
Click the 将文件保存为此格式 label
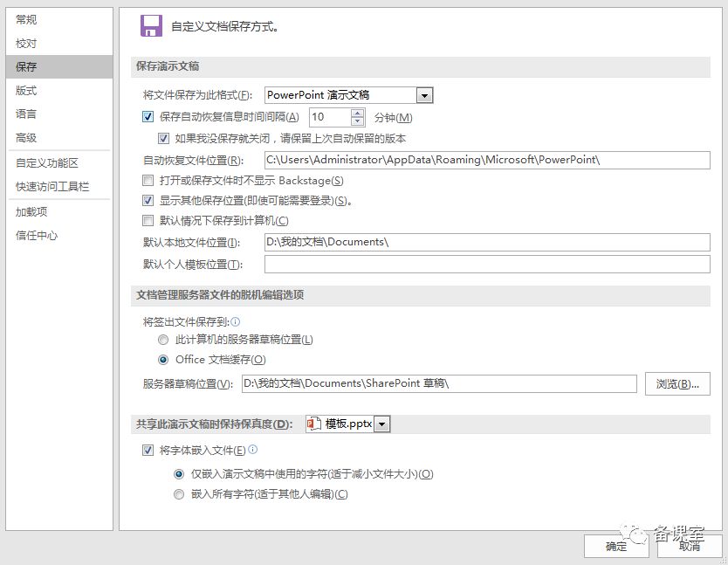[x=198, y=95]
